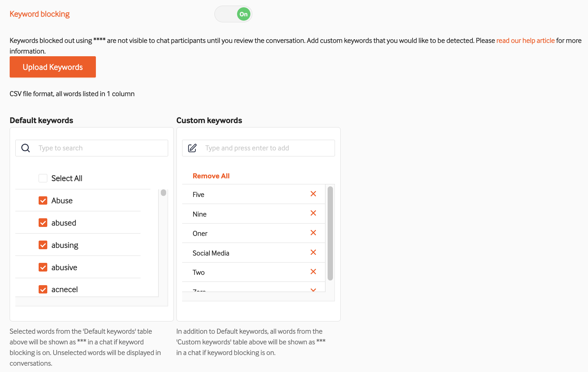Remove the partially visible 'Zero' keyword's X icon
588x372 pixels.
coord(313,290)
